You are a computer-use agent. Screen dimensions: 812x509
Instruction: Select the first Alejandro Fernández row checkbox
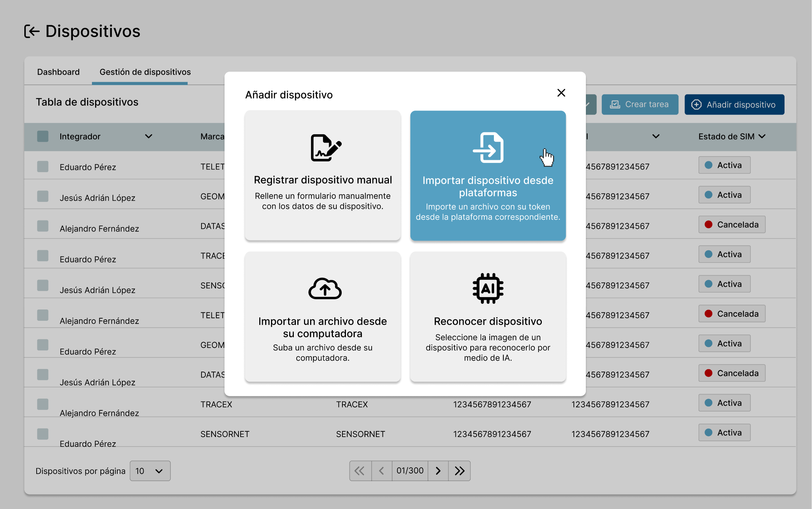[x=43, y=226]
